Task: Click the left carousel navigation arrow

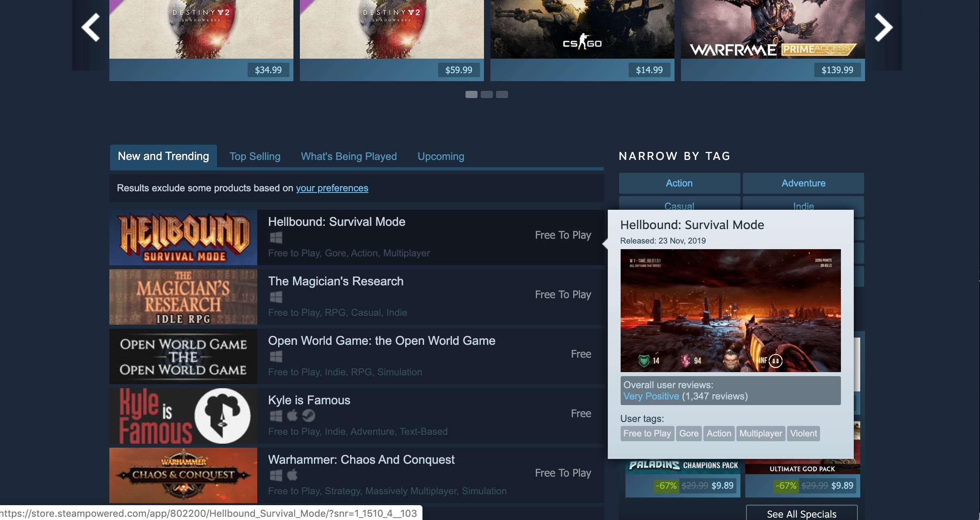Action: click(90, 27)
